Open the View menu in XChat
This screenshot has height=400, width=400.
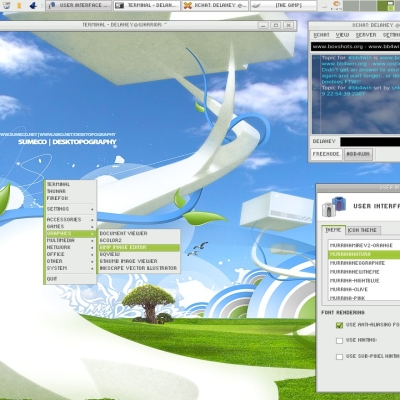(x=342, y=35)
